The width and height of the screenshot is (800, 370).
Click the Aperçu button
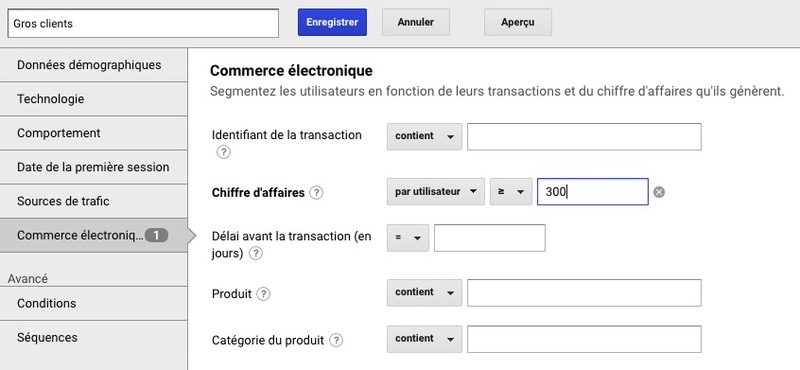click(518, 22)
